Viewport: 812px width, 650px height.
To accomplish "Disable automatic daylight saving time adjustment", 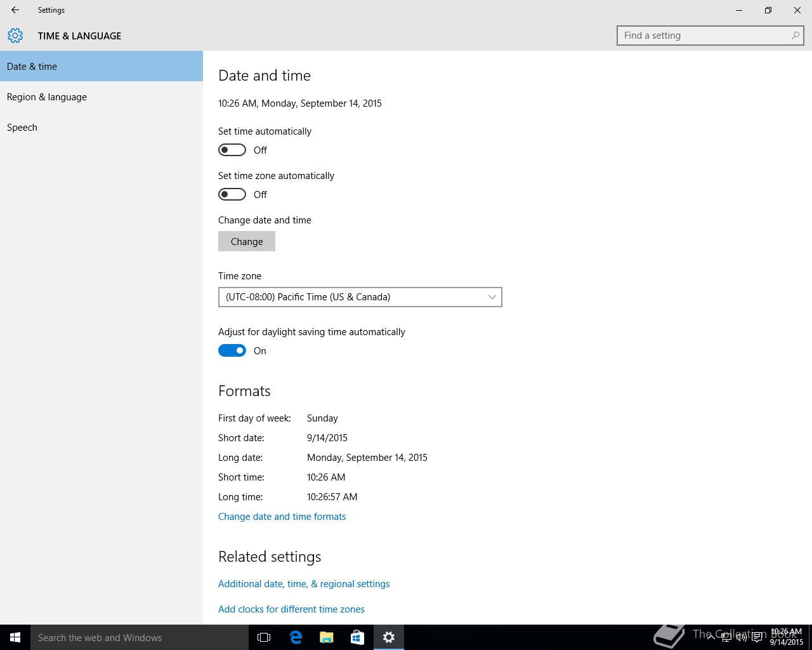I will 232,350.
